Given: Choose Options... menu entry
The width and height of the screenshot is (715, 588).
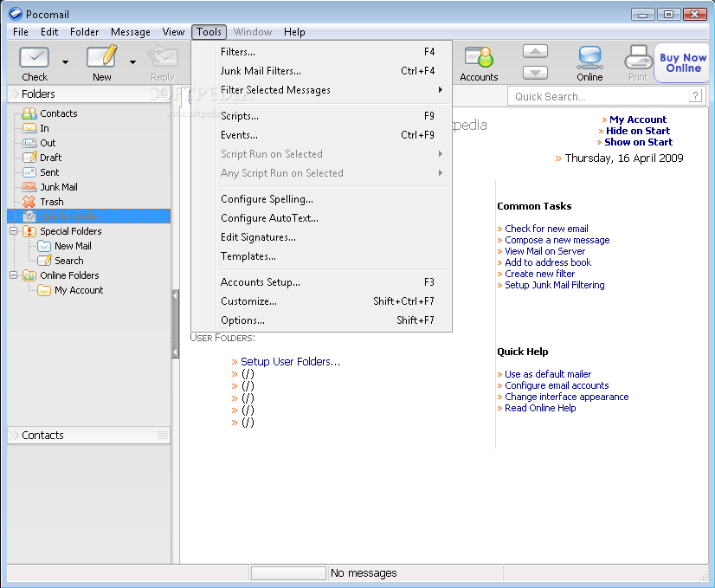Looking at the screenshot, I should tap(333, 320).
